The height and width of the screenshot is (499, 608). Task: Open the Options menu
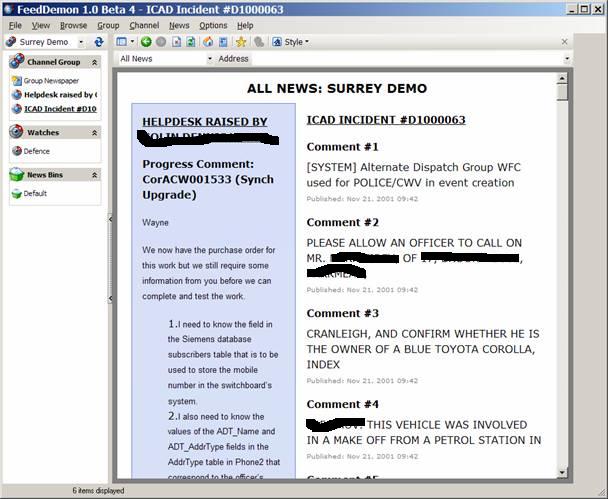tap(213, 26)
